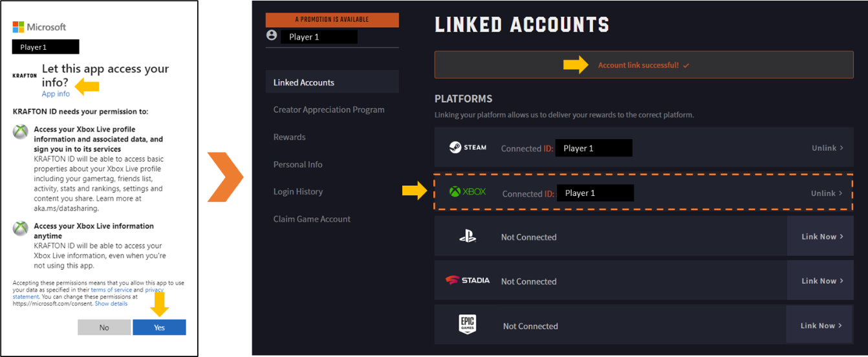The width and height of the screenshot is (868, 357).
Task: Open Creator Appreciation Program menu item
Action: 329,110
